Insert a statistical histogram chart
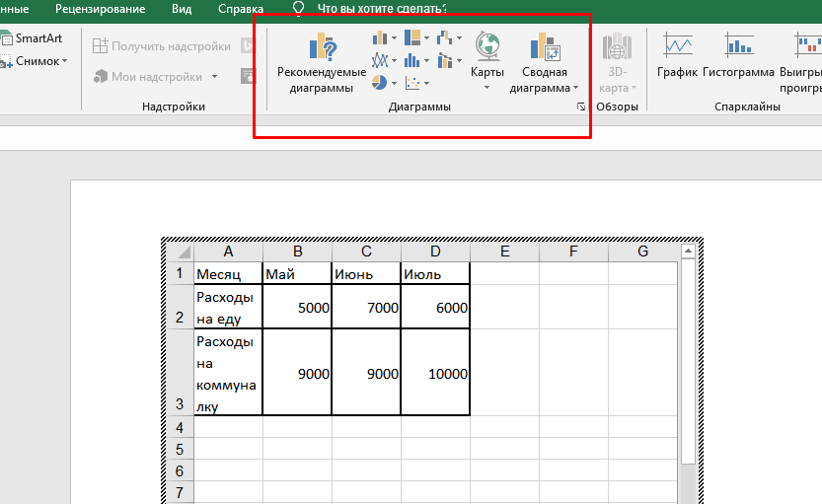Screen dimensions: 822x504 coord(413,61)
